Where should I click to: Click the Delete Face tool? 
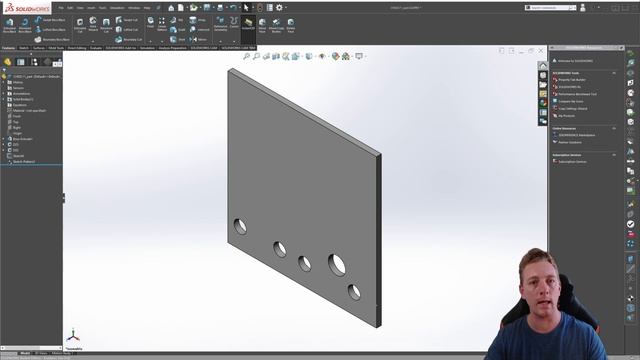pyautogui.click(x=291, y=25)
